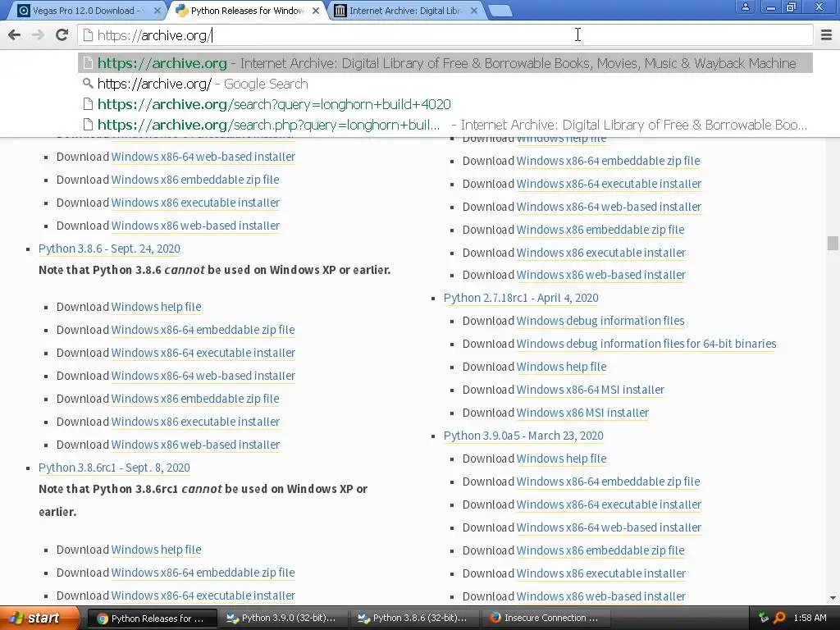Select the https://archive.org Internet Archive suggestion
840x630 pixels.
(445, 63)
